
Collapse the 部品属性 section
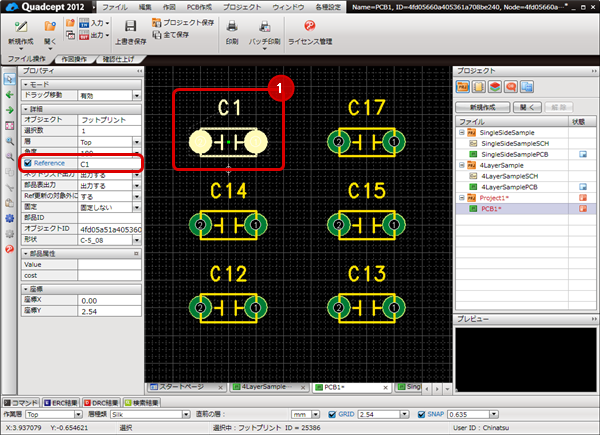pyautogui.click(x=26, y=254)
